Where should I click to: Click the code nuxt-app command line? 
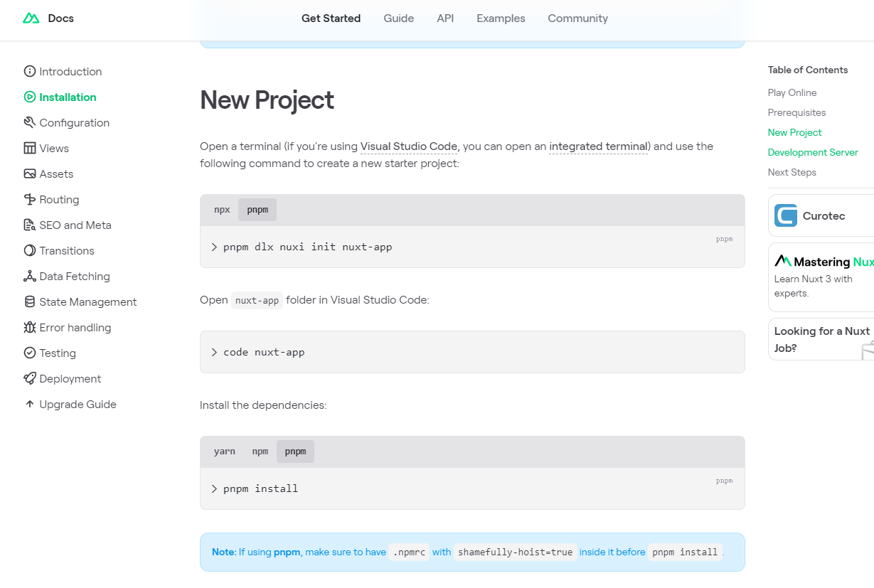point(264,352)
